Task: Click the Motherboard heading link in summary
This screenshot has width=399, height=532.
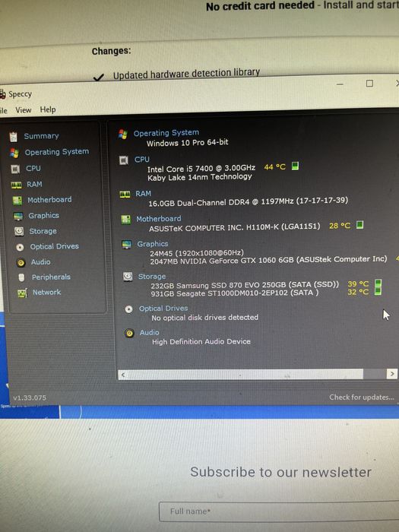Action: point(158,219)
